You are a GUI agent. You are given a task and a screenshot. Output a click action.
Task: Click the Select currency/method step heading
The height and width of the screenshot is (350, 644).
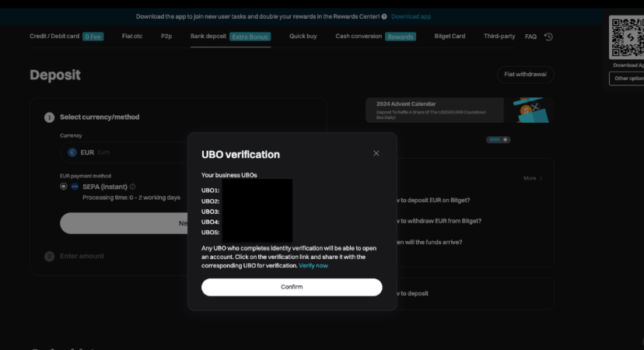(x=100, y=117)
